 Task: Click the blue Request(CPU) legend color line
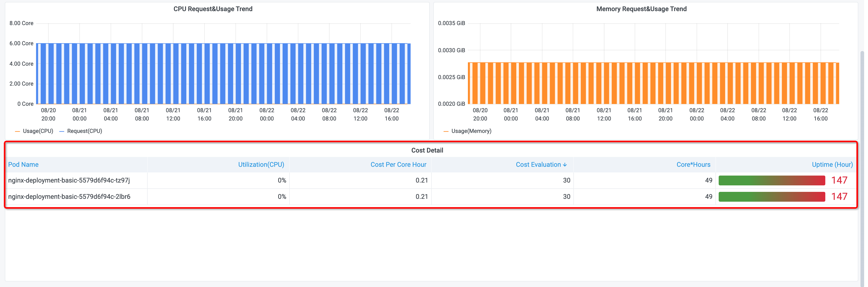click(62, 131)
